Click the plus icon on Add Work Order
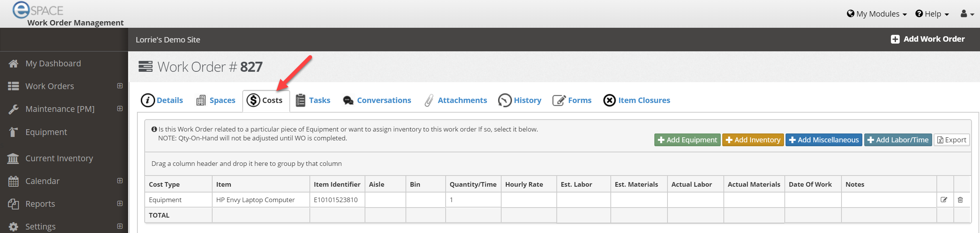Viewport: 980px width, 233px height. tap(895, 39)
